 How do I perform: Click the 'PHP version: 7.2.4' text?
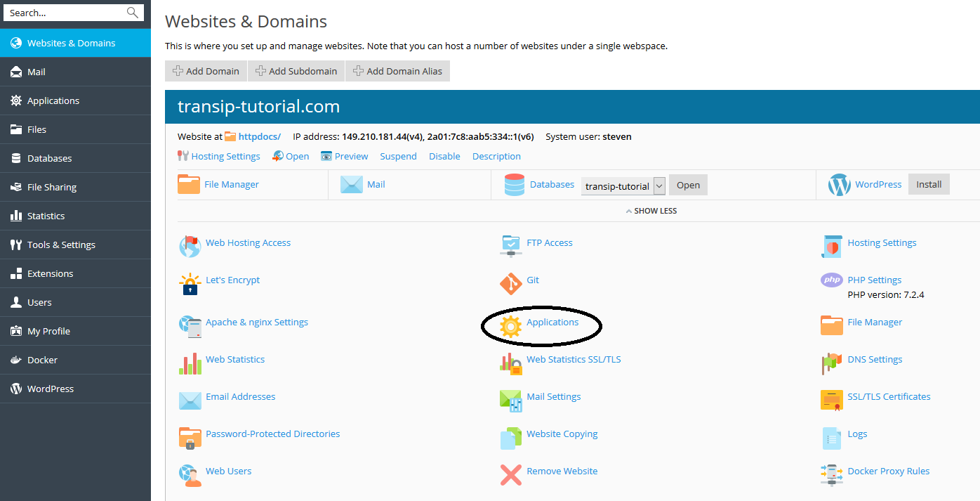886,294
